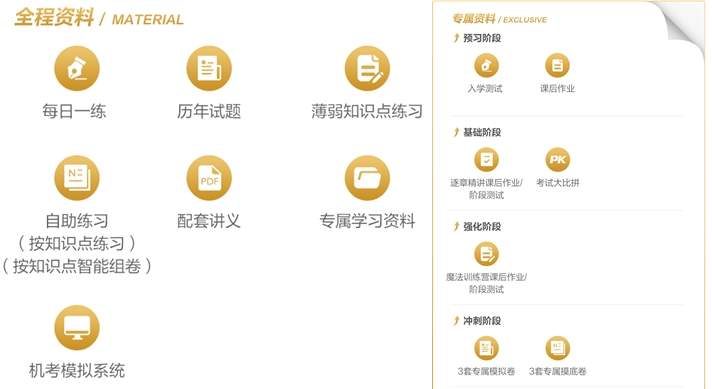Click the （按知识点智能组卷） text
712x389 pixels.
[77, 266]
